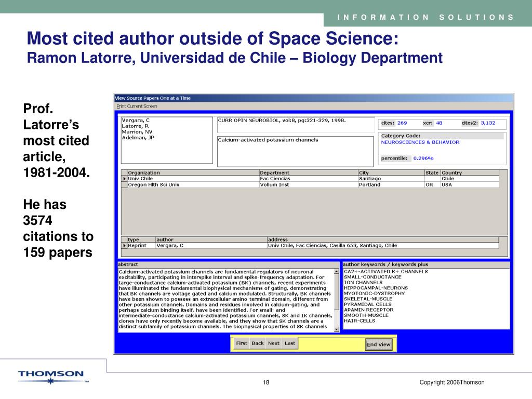
Task: Click the 'author' column header
Action: pyautogui.click(x=211, y=240)
